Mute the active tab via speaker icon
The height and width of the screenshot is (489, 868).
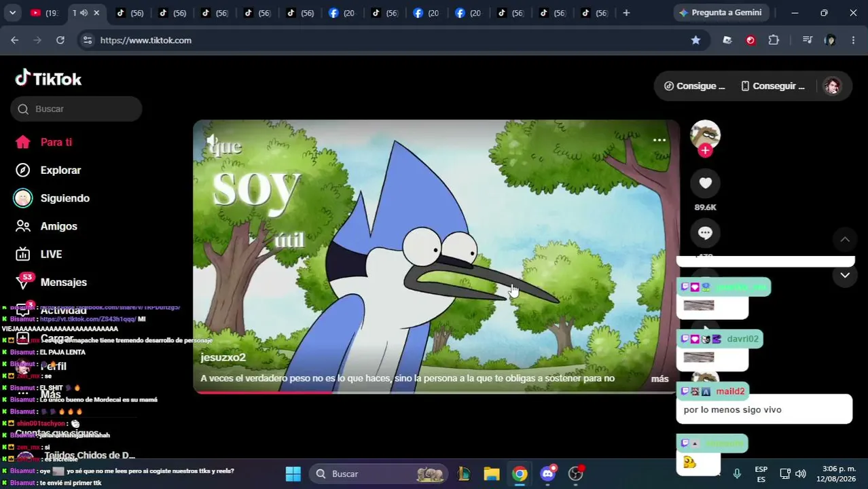pyautogui.click(x=84, y=13)
